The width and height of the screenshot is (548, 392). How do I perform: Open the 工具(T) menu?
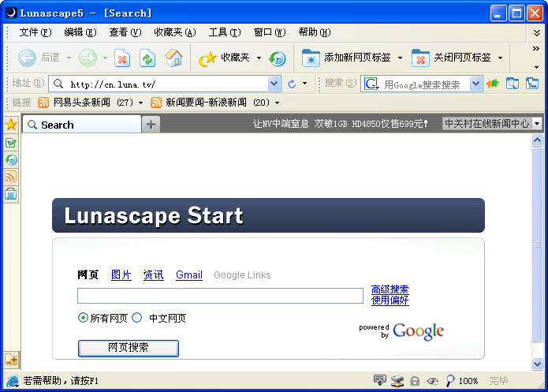(x=225, y=32)
